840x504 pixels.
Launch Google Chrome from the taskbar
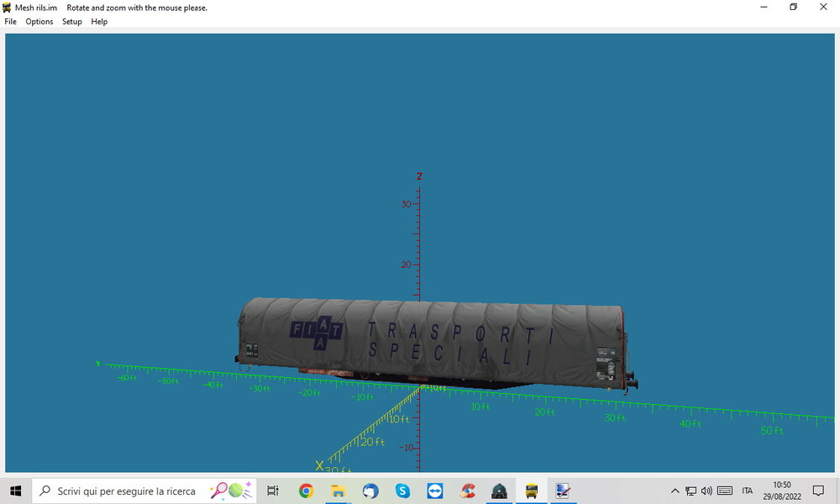point(306,491)
